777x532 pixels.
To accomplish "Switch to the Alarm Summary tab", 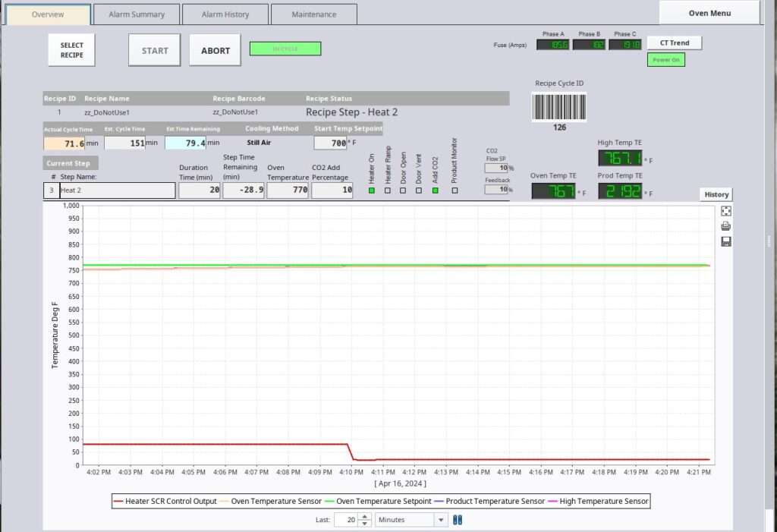I will click(x=137, y=14).
